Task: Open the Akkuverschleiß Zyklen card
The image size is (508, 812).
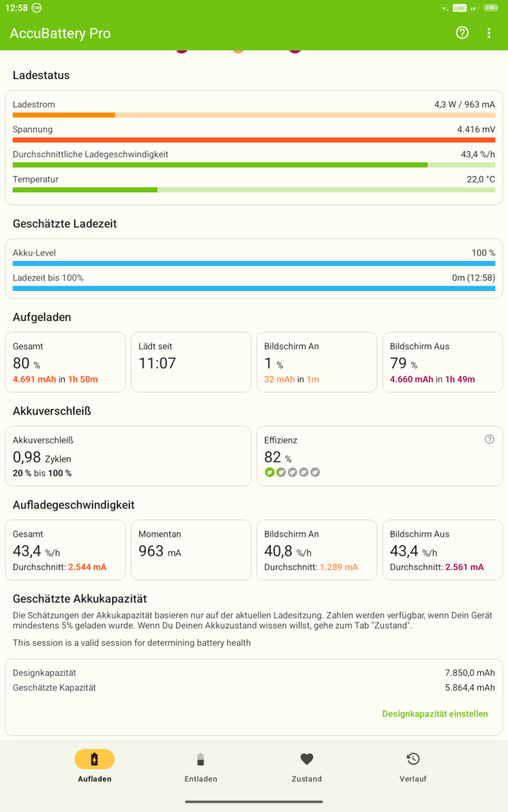Action: tap(128, 456)
